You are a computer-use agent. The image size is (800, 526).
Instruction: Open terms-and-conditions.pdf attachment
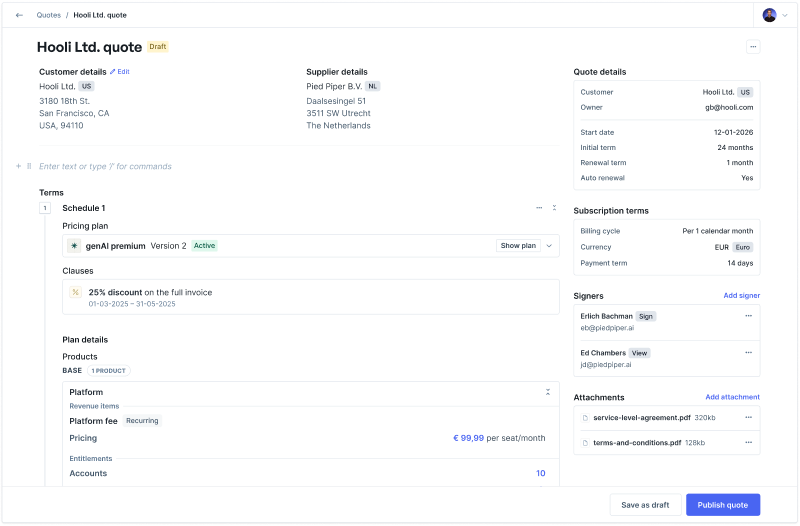[x=637, y=443]
